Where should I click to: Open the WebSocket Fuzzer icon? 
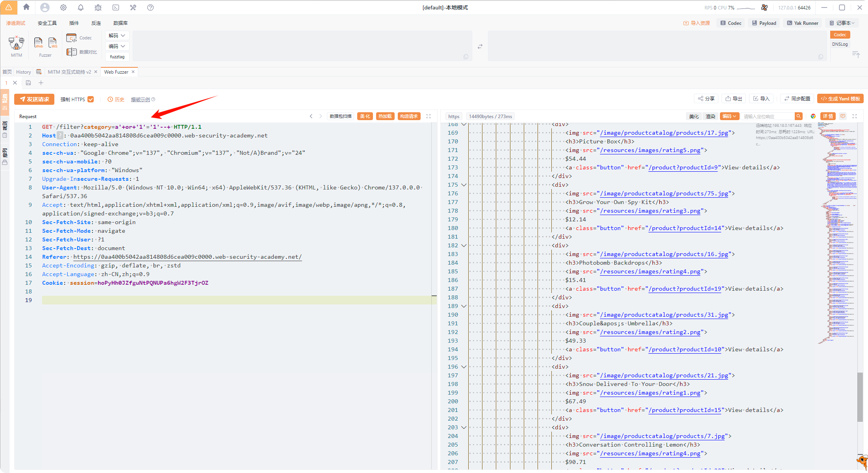pyautogui.click(x=52, y=43)
